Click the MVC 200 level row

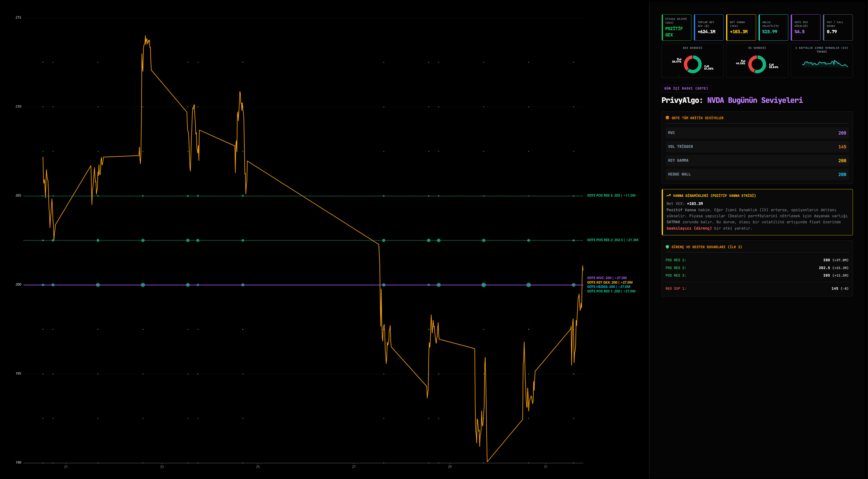point(757,133)
